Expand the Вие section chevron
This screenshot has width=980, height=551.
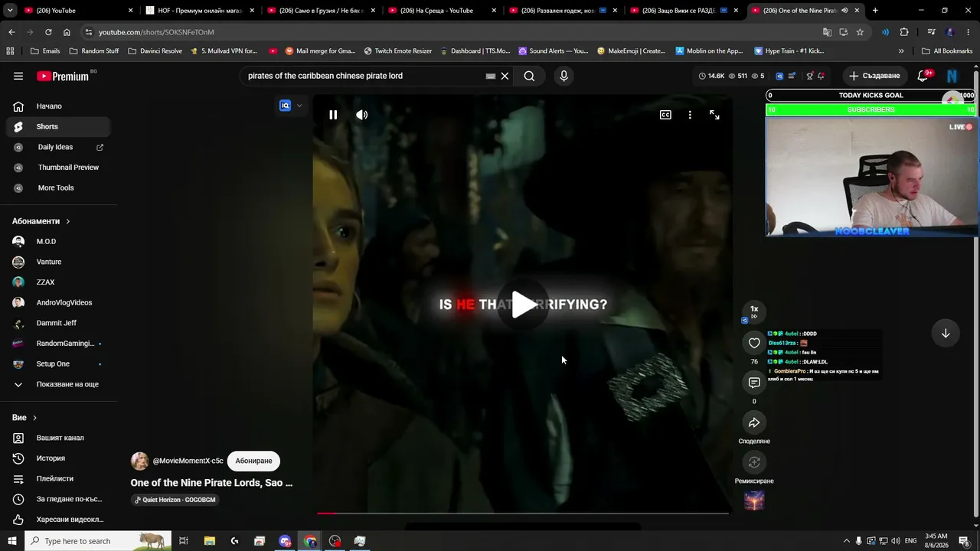pyautogui.click(x=34, y=418)
